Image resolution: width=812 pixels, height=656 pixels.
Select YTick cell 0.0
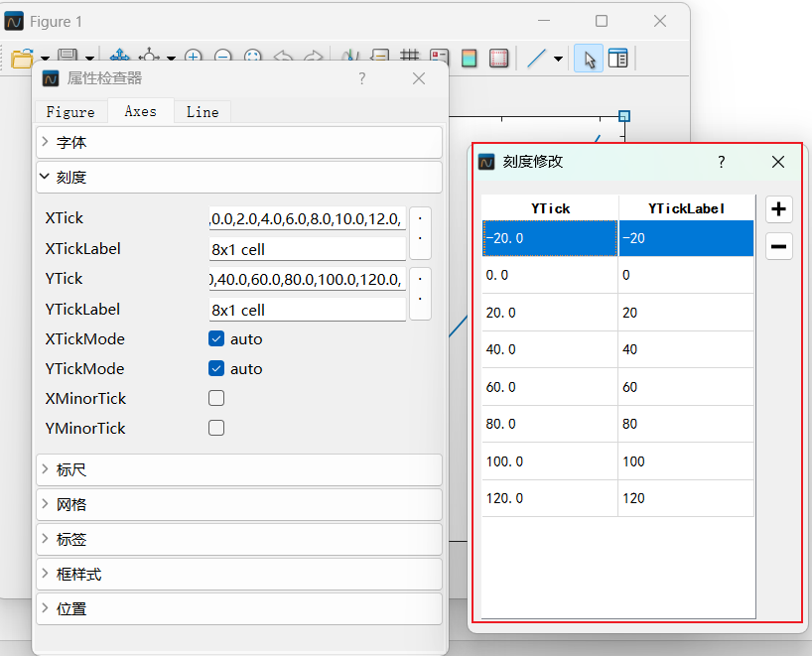coord(550,275)
